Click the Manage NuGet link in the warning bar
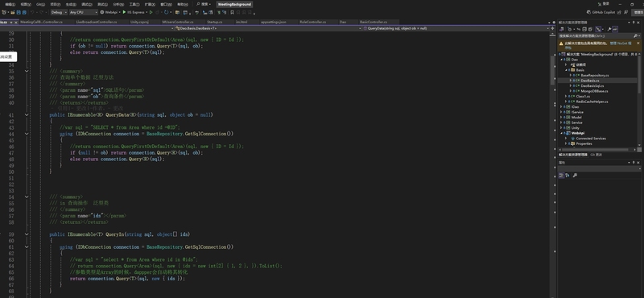 pos(621,43)
